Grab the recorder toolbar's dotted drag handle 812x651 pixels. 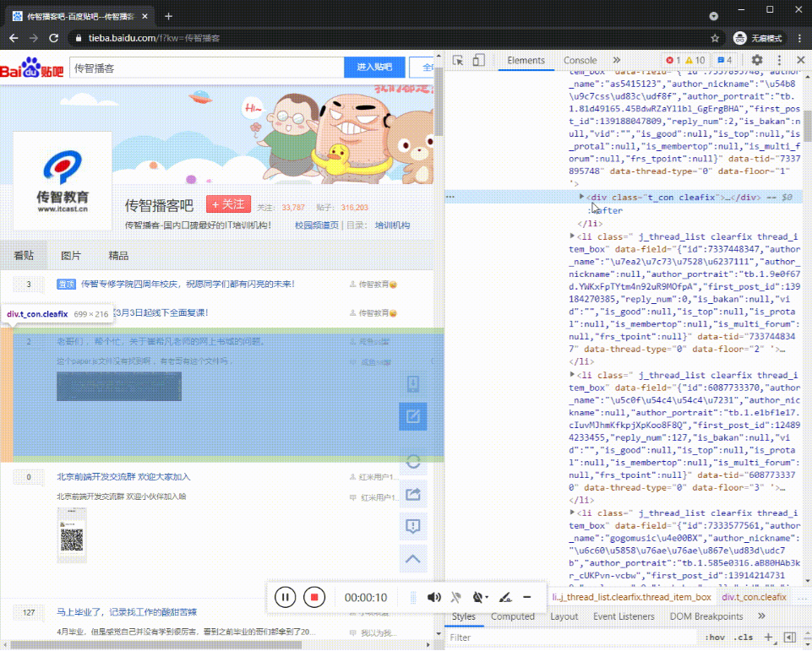click(x=413, y=597)
